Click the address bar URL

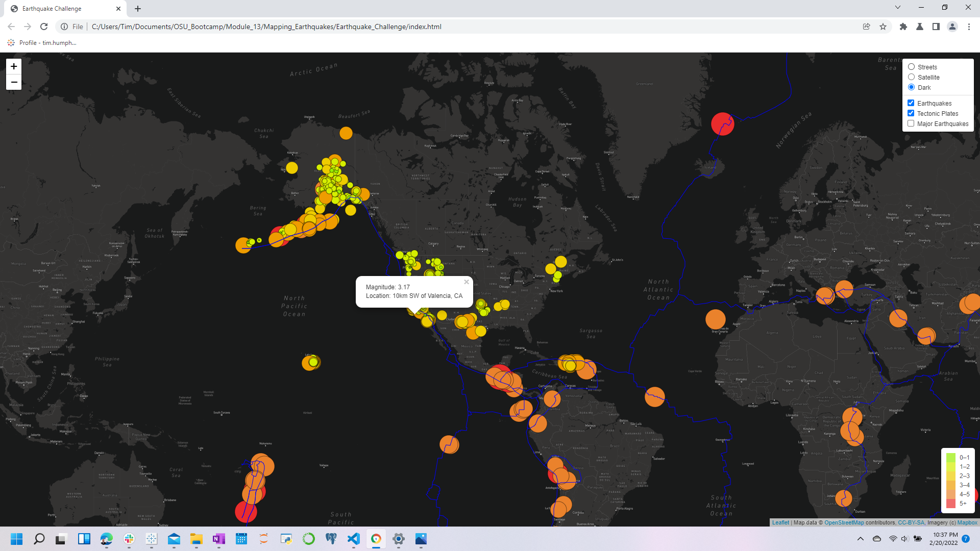266,27
